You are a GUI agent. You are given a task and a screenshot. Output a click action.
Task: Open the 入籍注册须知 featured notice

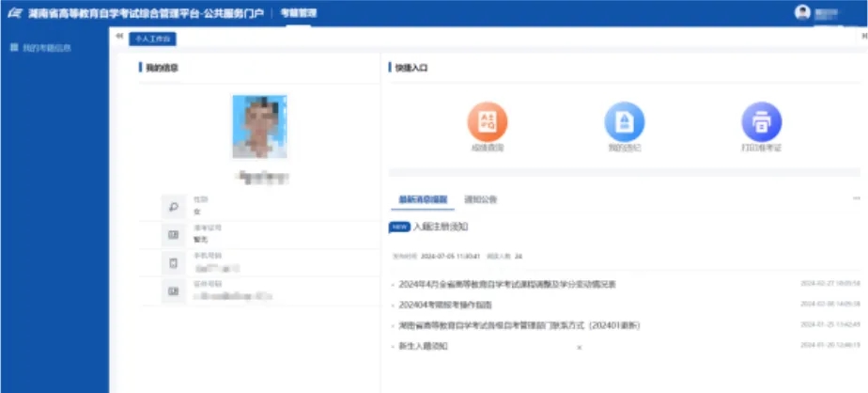tap(441, 227)
